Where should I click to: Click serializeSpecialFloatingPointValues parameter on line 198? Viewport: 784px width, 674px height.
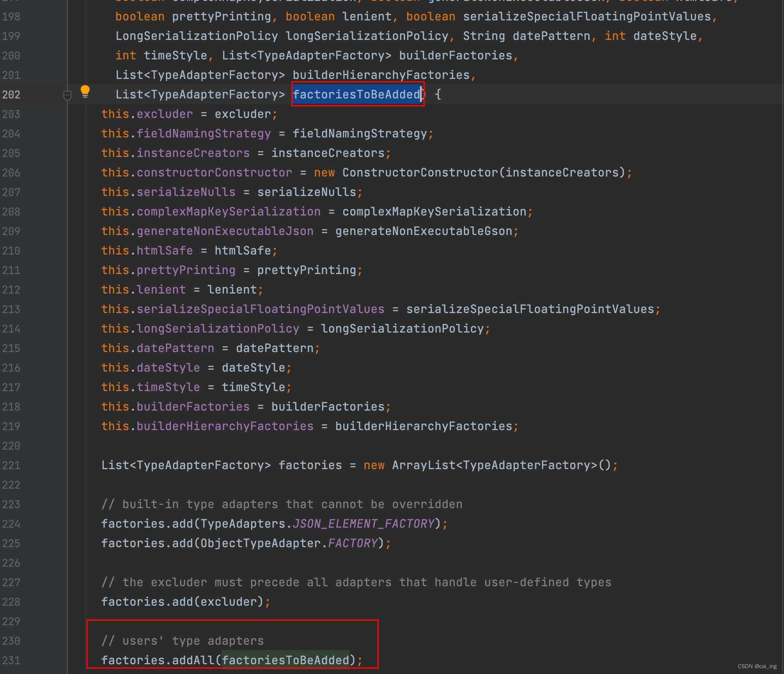coord(587,16)
